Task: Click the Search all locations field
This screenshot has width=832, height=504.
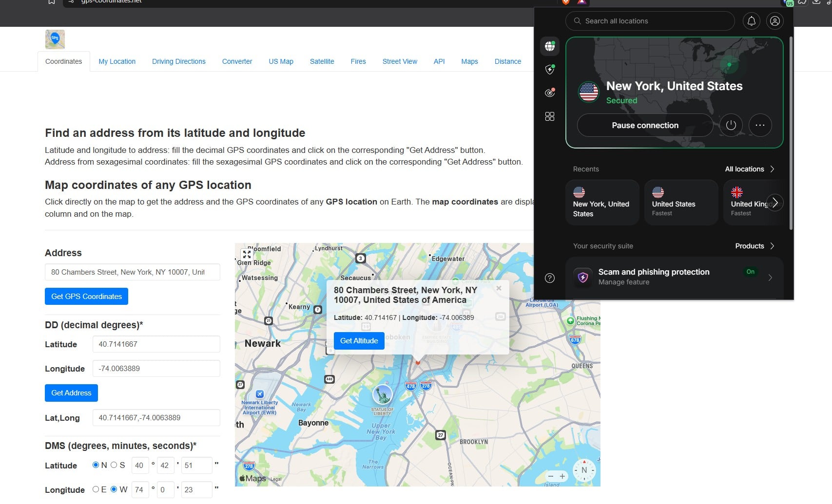Action: click(650, 21)
